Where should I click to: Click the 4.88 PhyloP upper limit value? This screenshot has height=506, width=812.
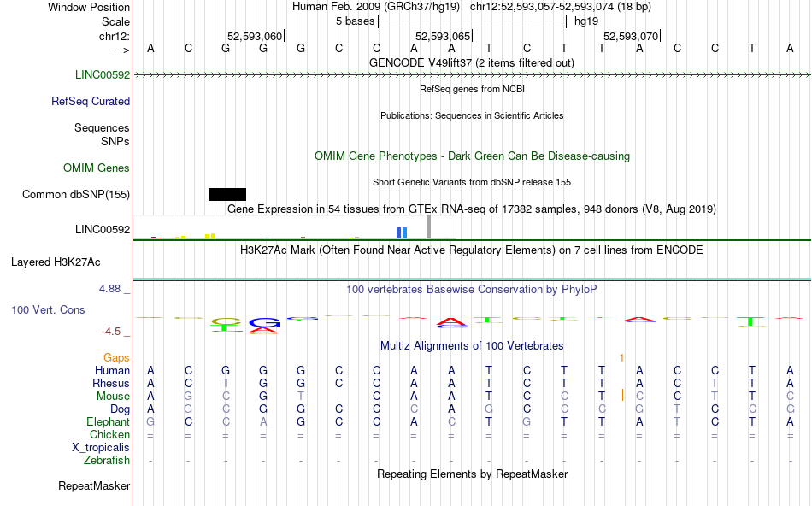tap(109, 289)
